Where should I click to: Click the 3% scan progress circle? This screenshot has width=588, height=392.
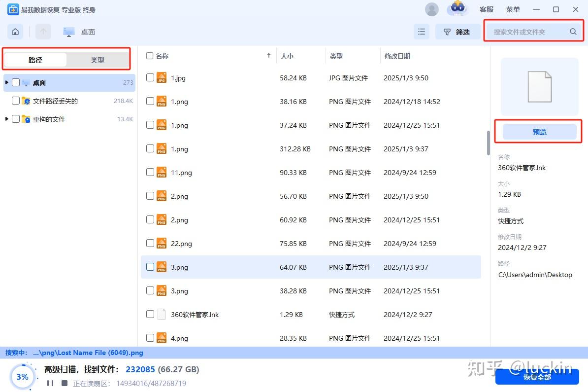(23, 377)
